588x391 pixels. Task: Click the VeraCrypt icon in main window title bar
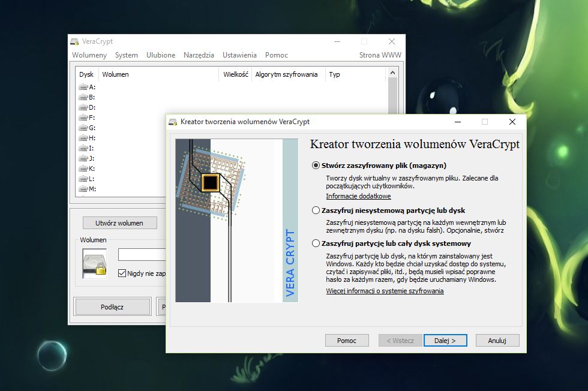click(x=76, y=41)
